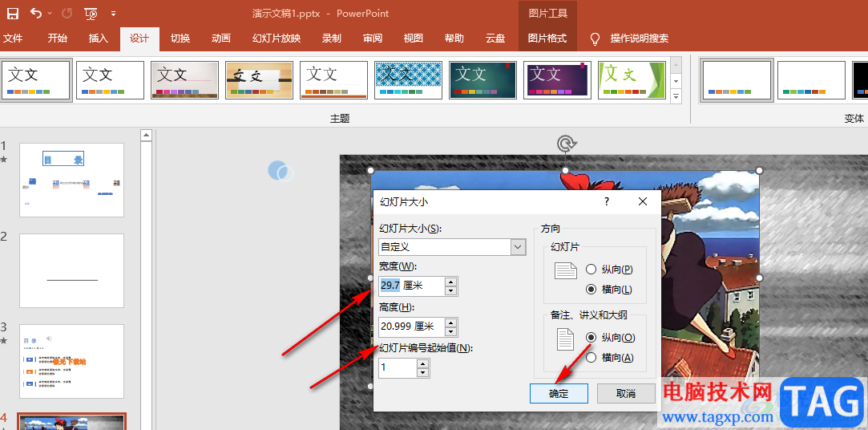
Task: Click the 宽度 width input field
Action: [x=411, y=286]
